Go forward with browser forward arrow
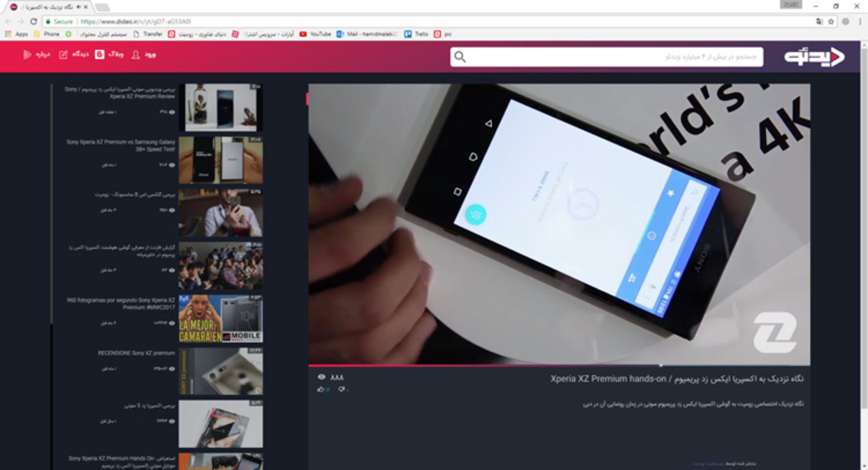Screen dimensions: 868x470 pyautogui.click(x=21, y=21)
